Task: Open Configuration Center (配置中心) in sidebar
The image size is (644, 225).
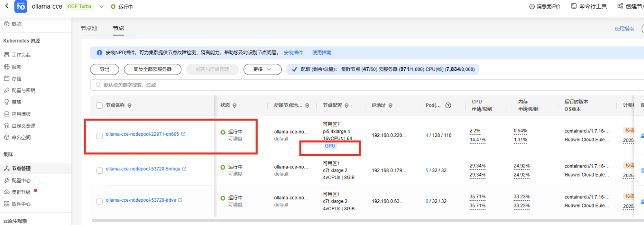Action: tap(17, 180)
